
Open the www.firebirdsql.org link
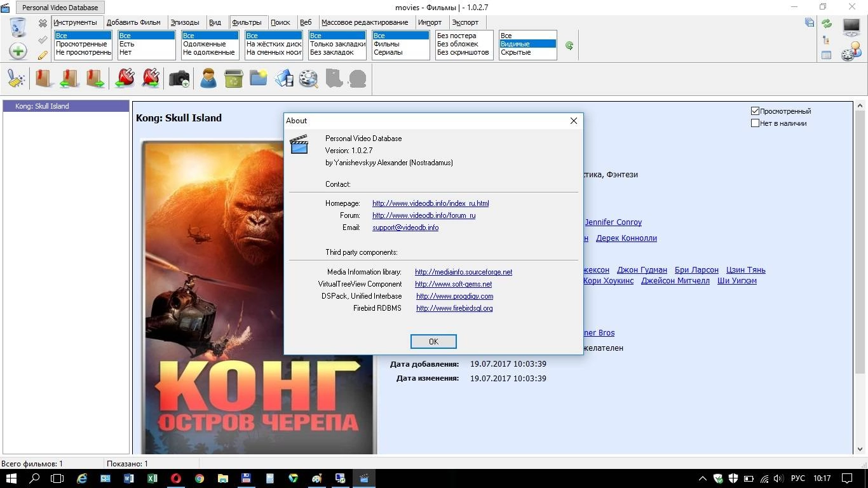[x=454, y=308]
